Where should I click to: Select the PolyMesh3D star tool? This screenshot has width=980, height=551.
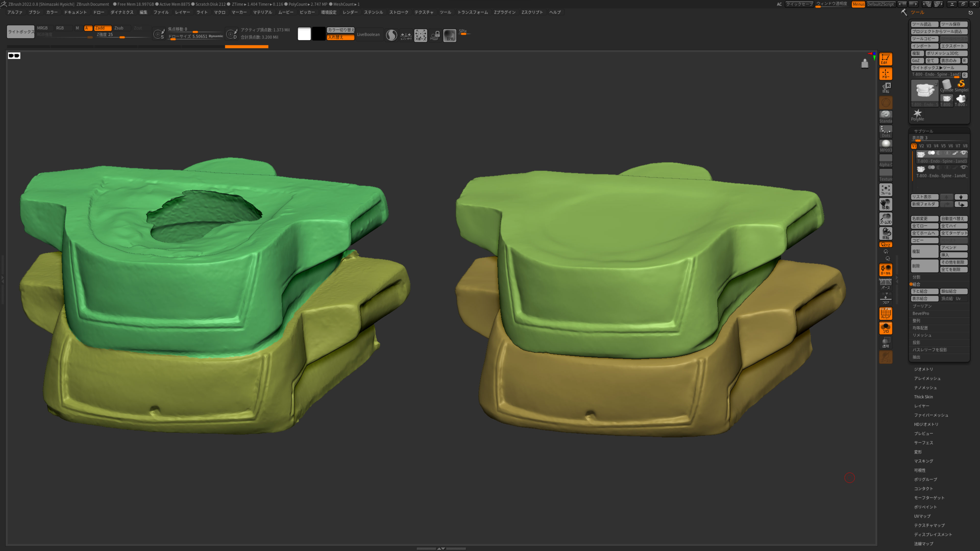coord(917,115)
